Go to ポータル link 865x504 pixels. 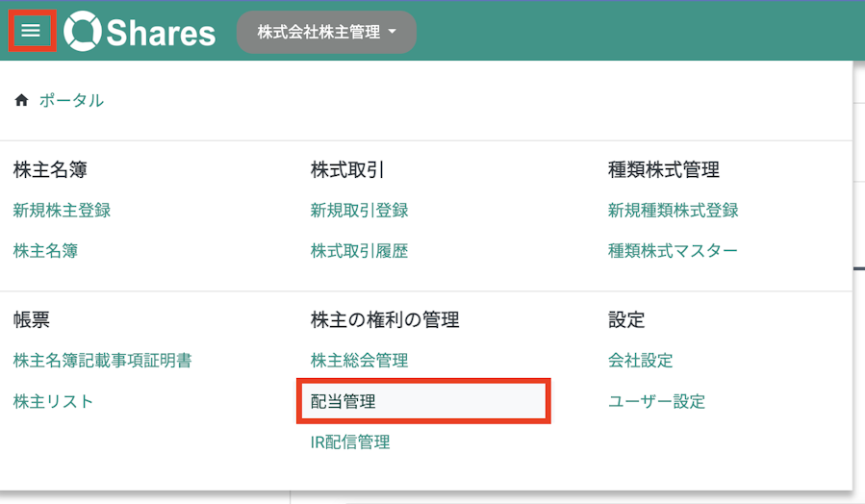tap(71, 100)
